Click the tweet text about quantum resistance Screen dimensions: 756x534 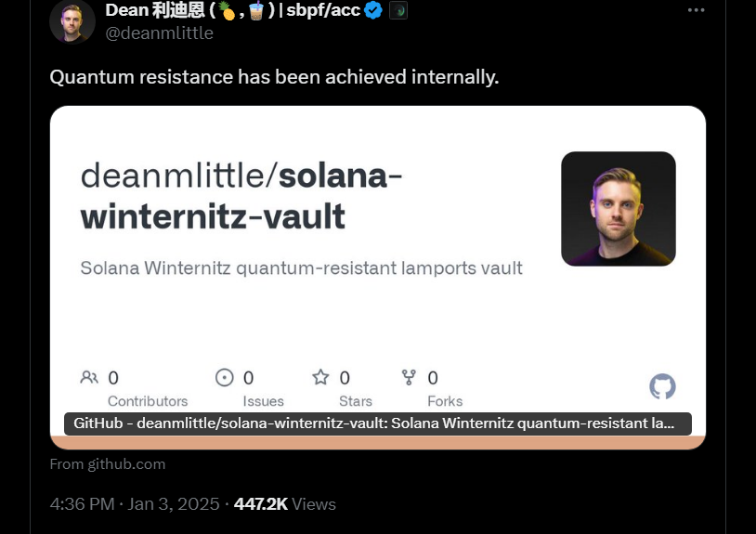coord(274,77)
